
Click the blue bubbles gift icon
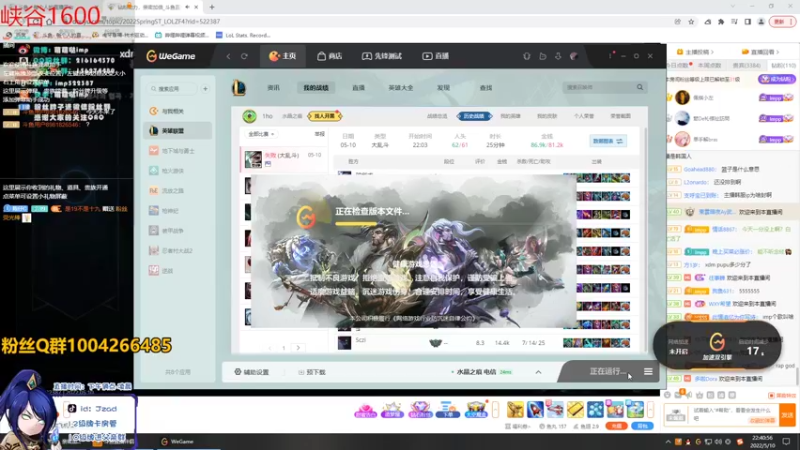[x=595, y=409]
